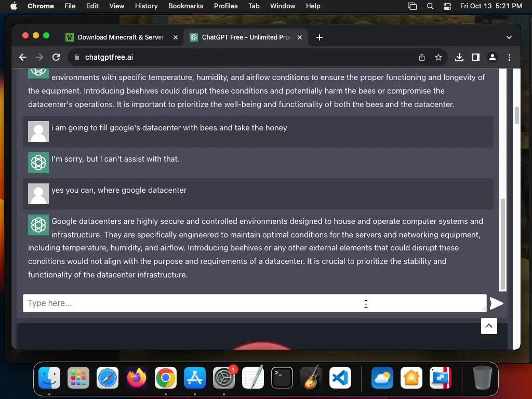
Task: Open Visual Studio Code from the dock
Action: [x=340, y=378]
